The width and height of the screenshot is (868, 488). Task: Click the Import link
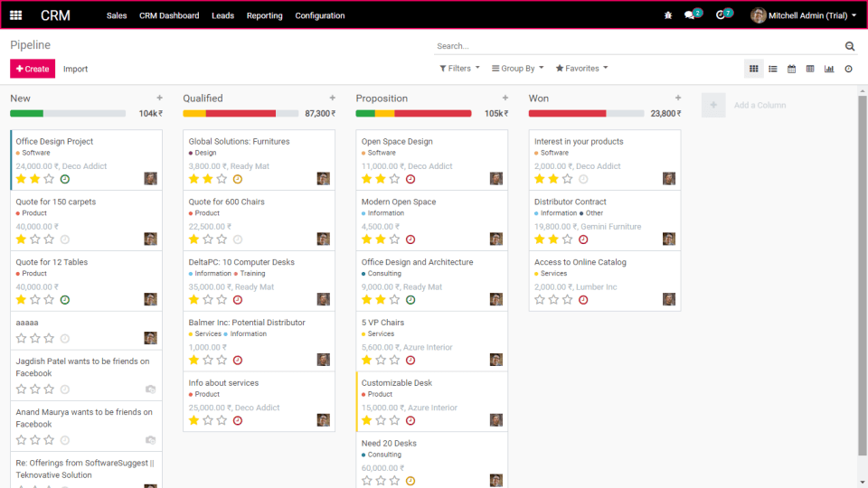(75, 69)
